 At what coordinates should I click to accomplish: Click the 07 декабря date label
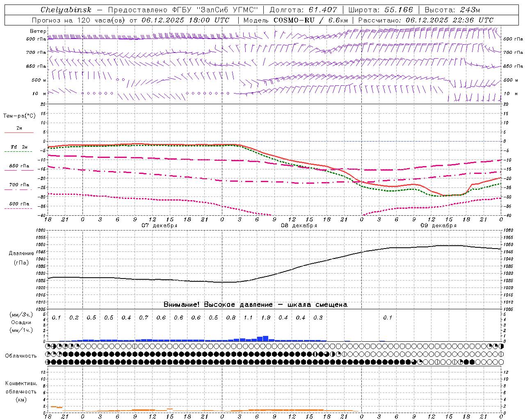[x=160, y=226]
